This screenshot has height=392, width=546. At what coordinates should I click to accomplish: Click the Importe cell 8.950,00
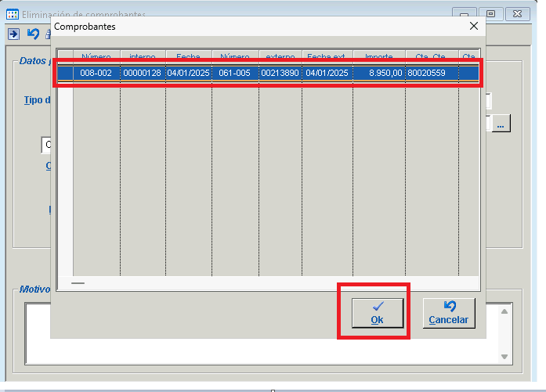click(x=379, y=73)
